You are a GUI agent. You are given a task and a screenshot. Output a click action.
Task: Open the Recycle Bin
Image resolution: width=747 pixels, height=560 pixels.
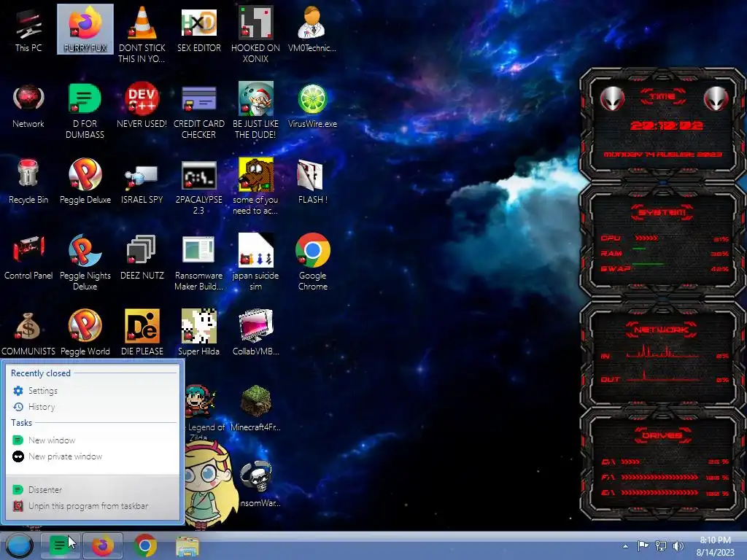[x=28, y=182]
